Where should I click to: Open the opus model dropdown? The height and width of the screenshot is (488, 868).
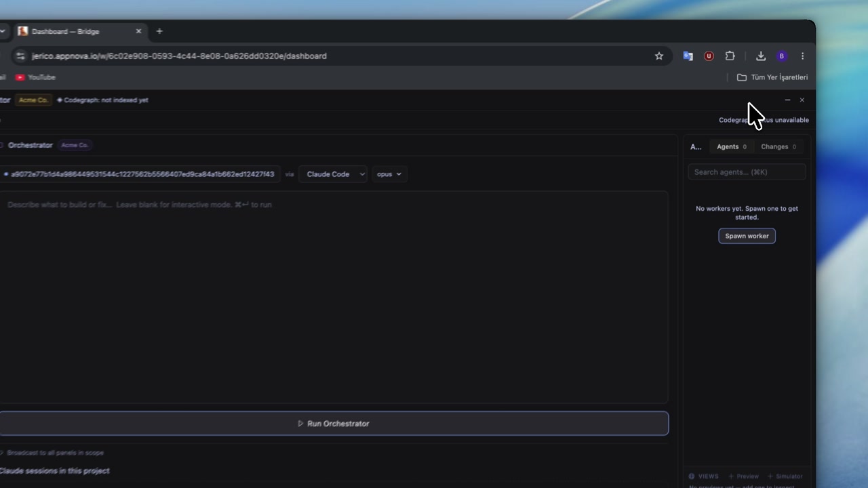389,174
